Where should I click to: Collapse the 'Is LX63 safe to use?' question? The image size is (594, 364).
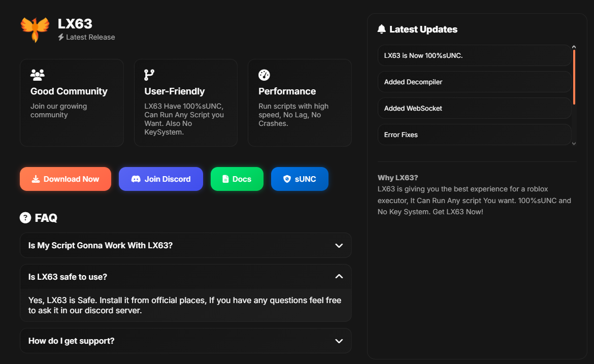186,277
